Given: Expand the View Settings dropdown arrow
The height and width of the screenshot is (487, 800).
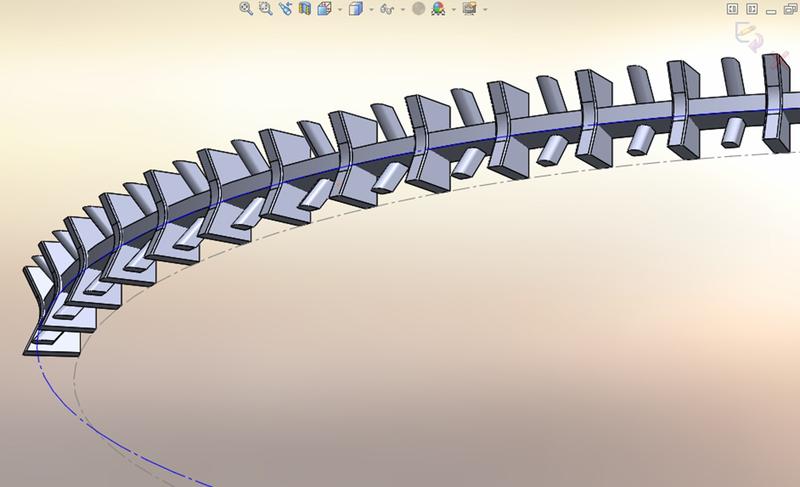Looking at the screenshot, I should 485,9.
